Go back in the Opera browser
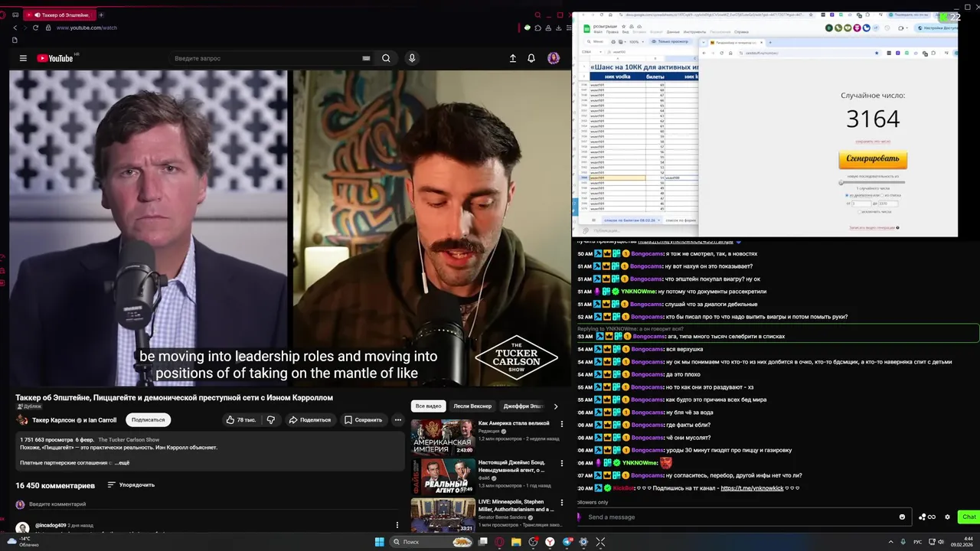This screenshot has height=551, width=980. (15, 28)
